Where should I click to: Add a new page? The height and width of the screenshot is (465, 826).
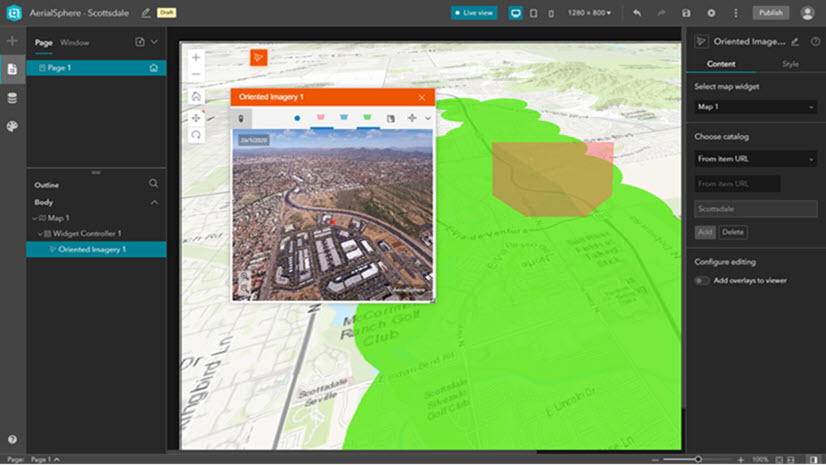click(140, 42)
